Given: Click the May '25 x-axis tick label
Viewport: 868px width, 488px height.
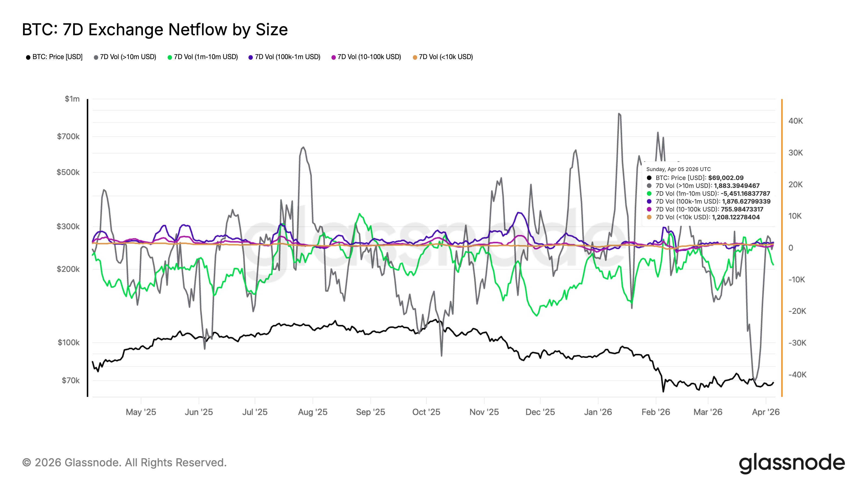Looking at the screenshot, I should (141, 412).
